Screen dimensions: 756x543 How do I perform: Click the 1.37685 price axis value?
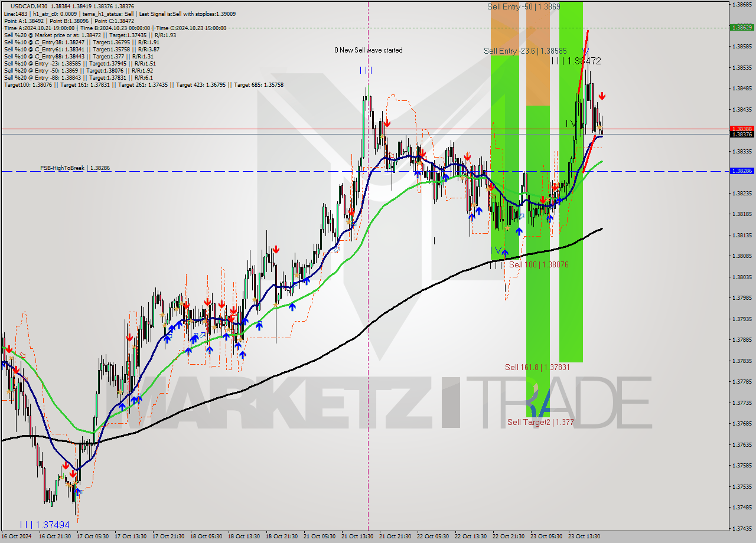coord(742,423)
